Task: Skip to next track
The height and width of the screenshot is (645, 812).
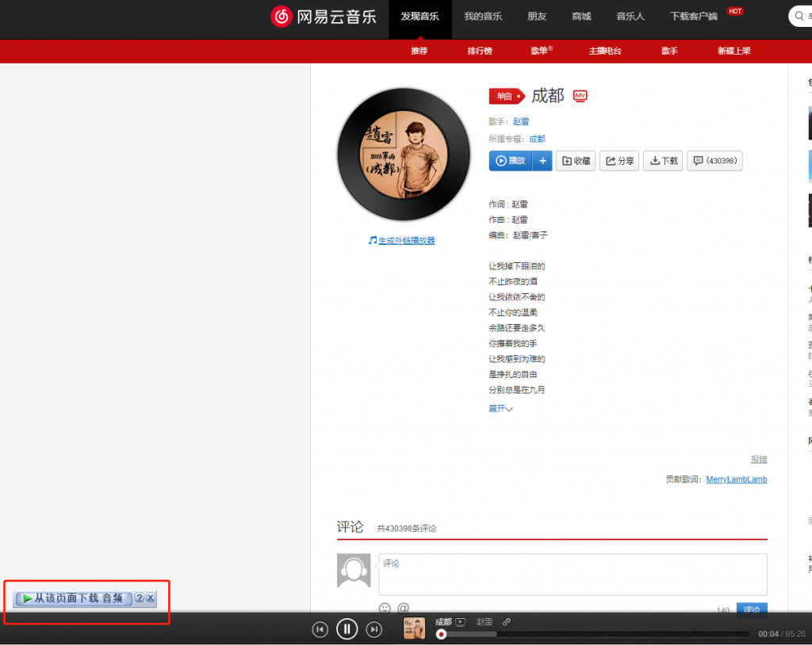Action: click(x=374, y=629)
